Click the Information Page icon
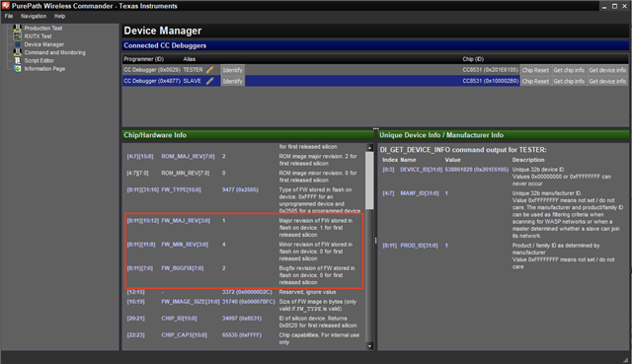Screen dimensions: 632x364 coord(18,69)
